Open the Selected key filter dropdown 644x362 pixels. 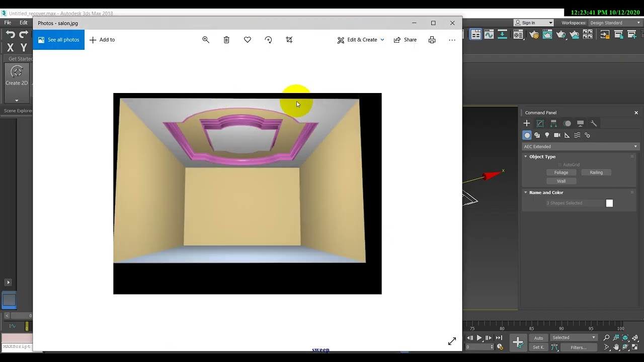coord(574,338)
